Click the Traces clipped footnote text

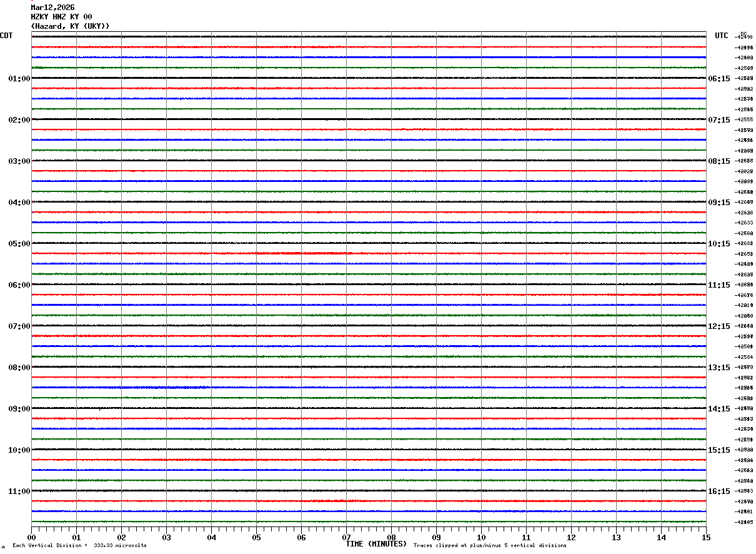coord(490,546)
